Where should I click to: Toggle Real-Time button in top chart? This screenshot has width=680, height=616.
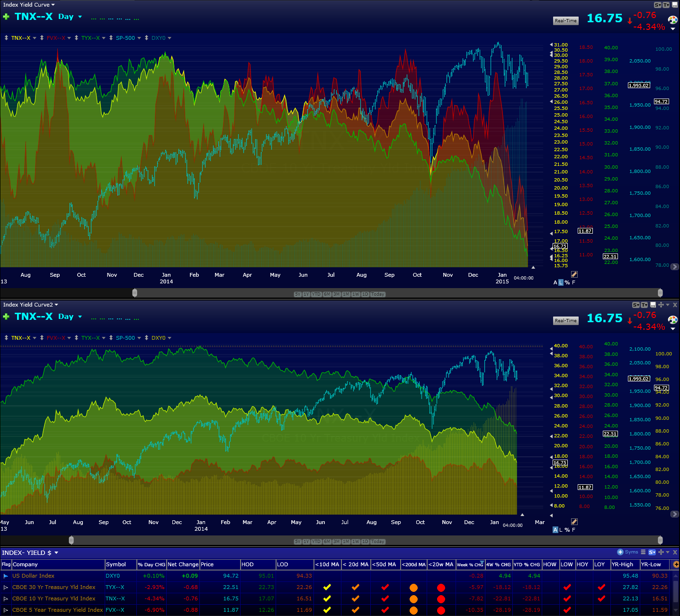click(x=566, y=21)
